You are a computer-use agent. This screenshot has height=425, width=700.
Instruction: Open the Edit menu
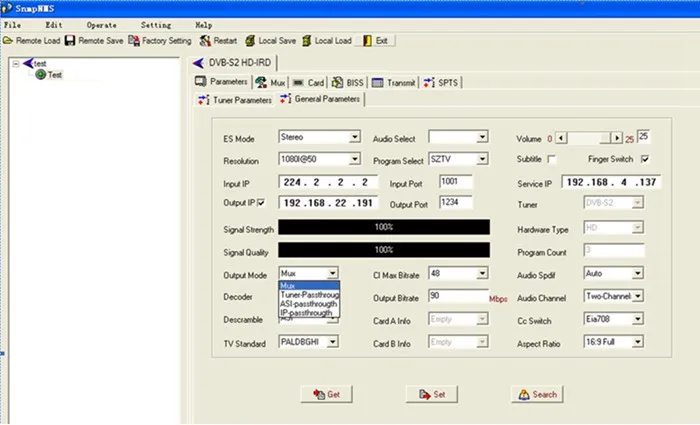[x=54, y=25]
